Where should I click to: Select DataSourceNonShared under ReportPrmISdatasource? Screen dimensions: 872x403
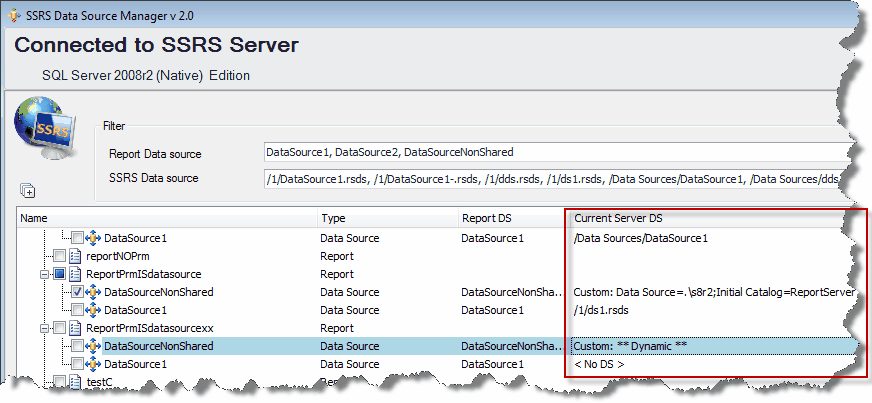pyautogui.click(x=158, y=292)
